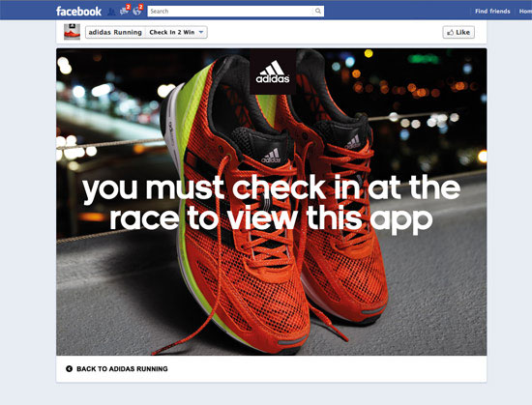
Task: Click the back arrow circle icon
Action: click(x=70, y=368)
